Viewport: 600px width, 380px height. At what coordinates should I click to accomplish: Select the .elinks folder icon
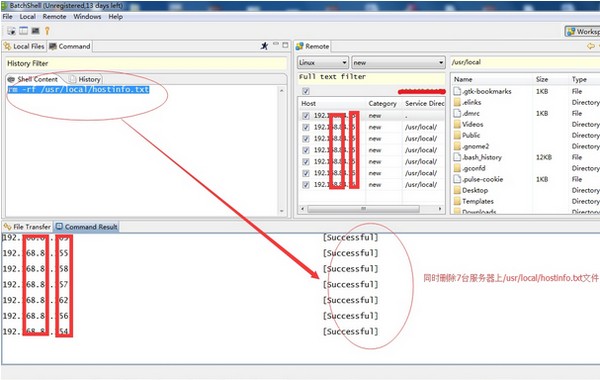click(457, 102)
